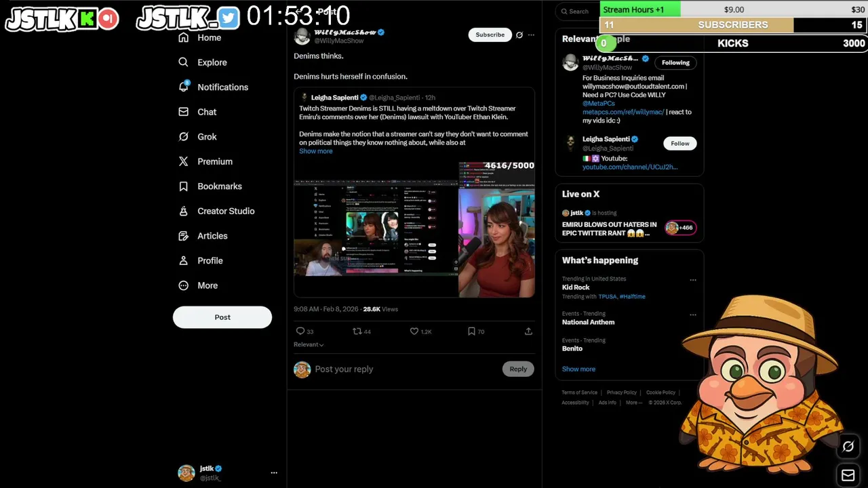
Task: Follow Leigha Sapienti
Action: pos(680,143)
